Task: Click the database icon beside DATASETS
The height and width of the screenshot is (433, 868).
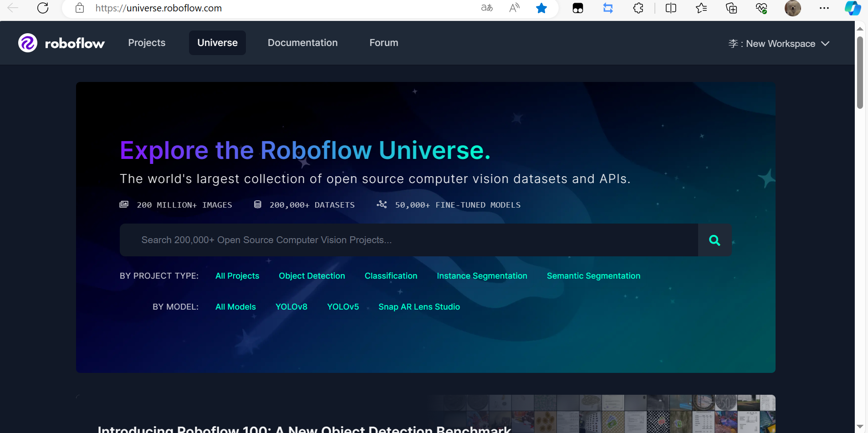Action: 258,204
